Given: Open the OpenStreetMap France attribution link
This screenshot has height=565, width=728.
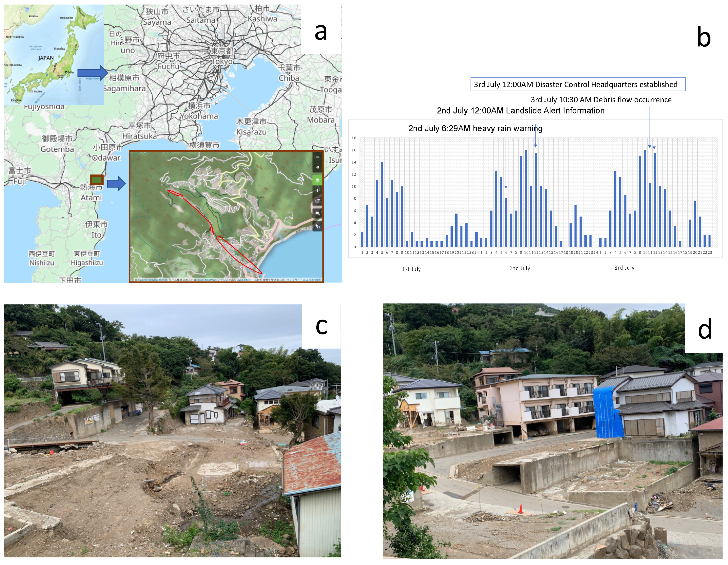Looking at the screenshot, I should 212,280.
